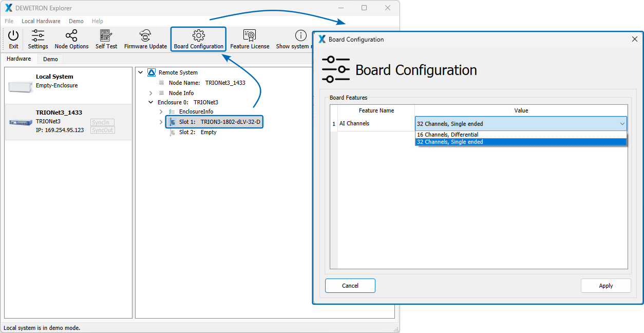
Task: Click the TRIONet3_1433 device thumbnail
Action: pos(21,122)
